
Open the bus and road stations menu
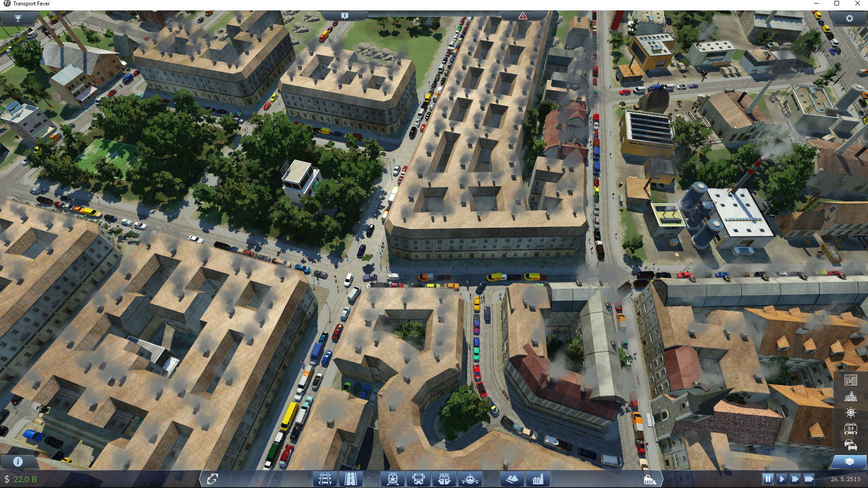coord(418,479)
